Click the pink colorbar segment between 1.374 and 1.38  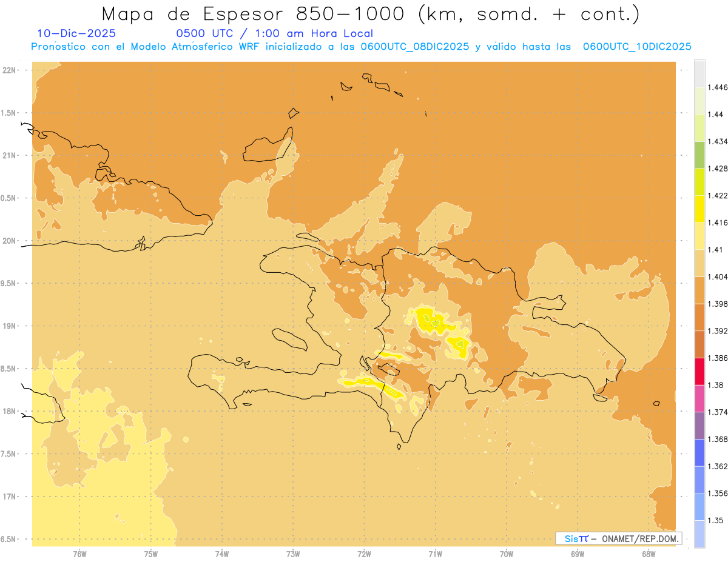(699, 398)
